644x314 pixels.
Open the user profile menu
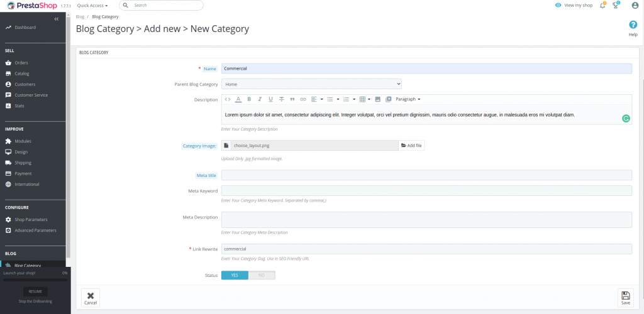click(635, 6)
